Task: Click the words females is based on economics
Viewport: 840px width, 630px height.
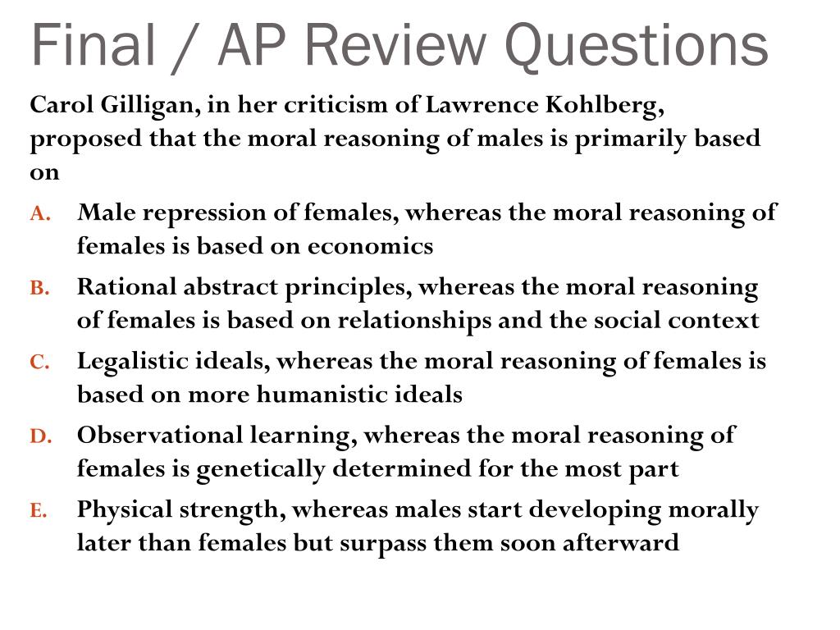Action: (255, 246)
